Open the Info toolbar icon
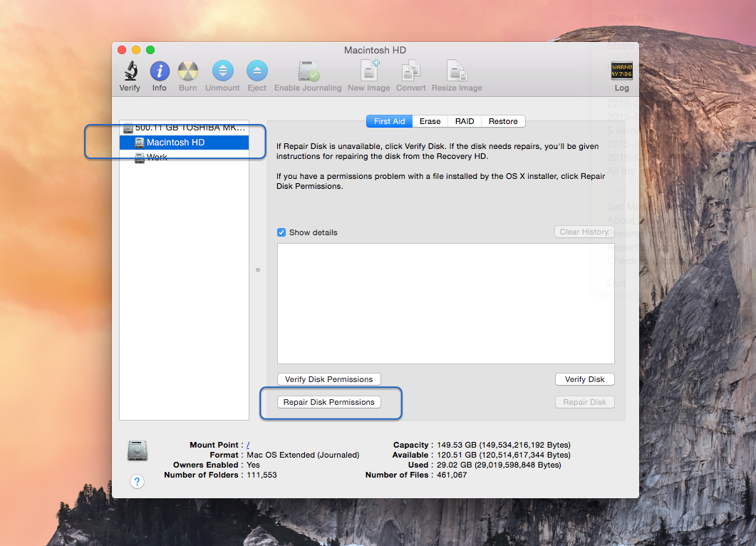The image size is (756, 546). [160, 71]
